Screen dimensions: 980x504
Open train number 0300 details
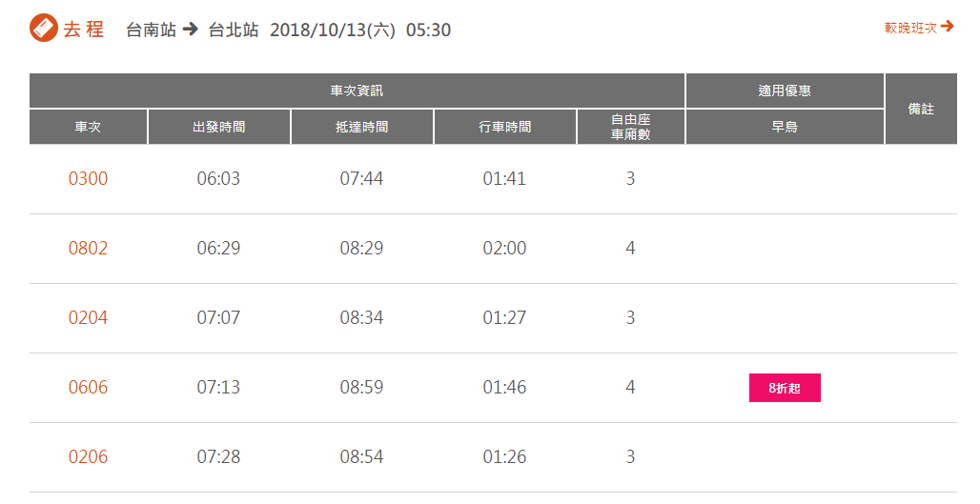pos(88,178)
